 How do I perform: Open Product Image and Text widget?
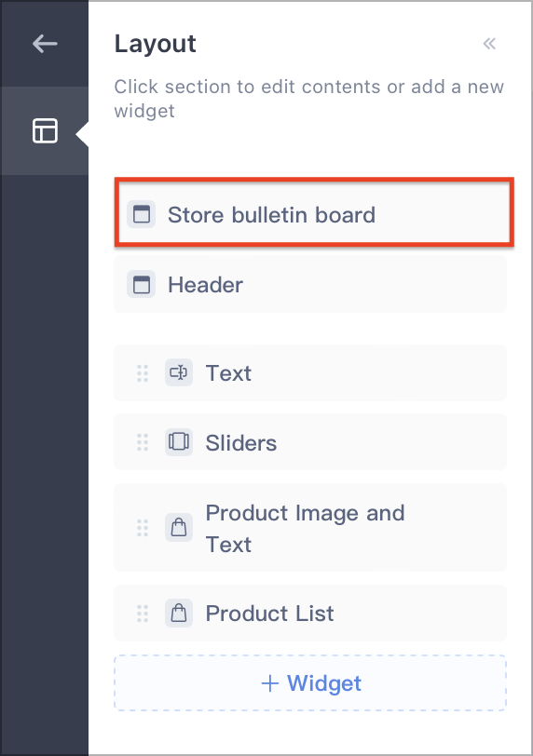pos(310,528)
